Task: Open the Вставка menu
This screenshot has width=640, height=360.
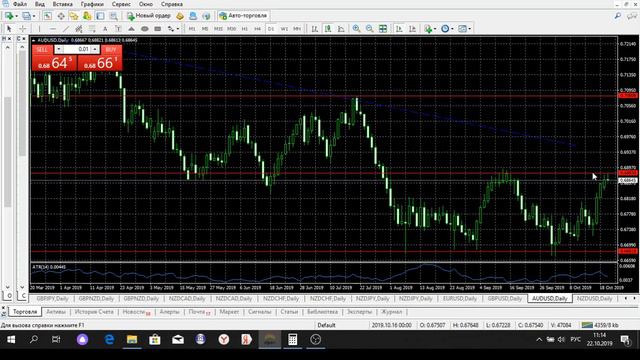Action: [62, 4]
